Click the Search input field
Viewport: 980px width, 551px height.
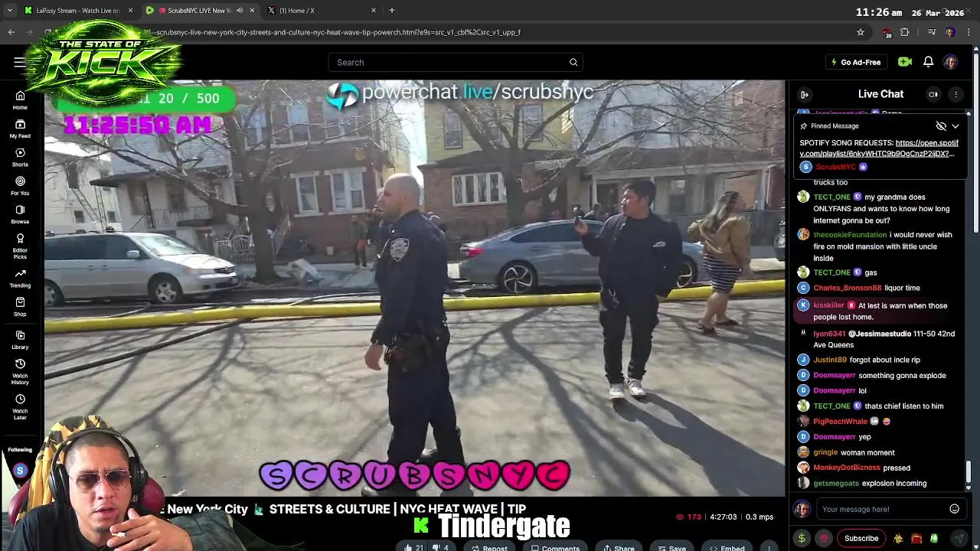point(448,62)
